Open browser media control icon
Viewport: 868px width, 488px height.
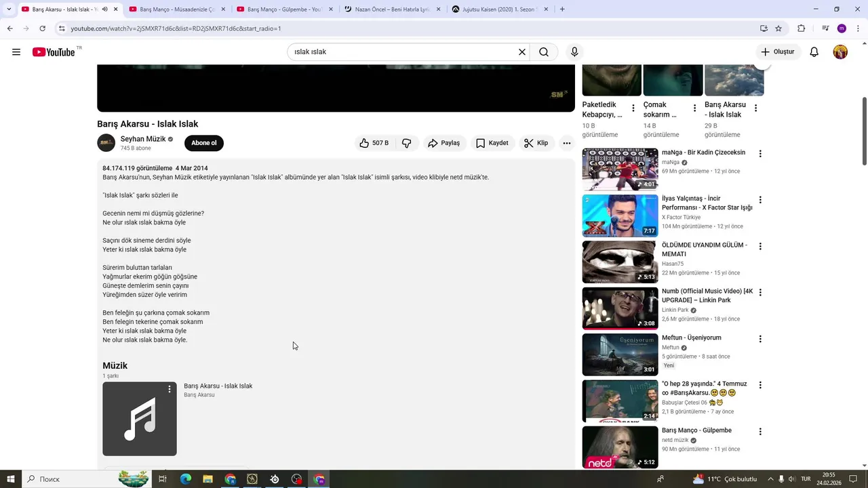point(825,28)
